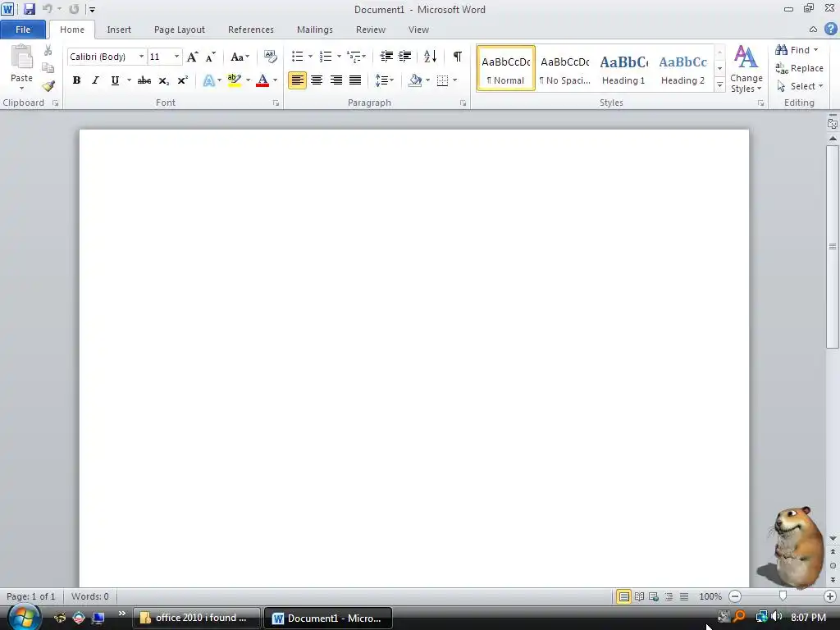Switch to Full Screen Reading view
This screenshot has height=630, width=840.
click(x=639, y=596)
